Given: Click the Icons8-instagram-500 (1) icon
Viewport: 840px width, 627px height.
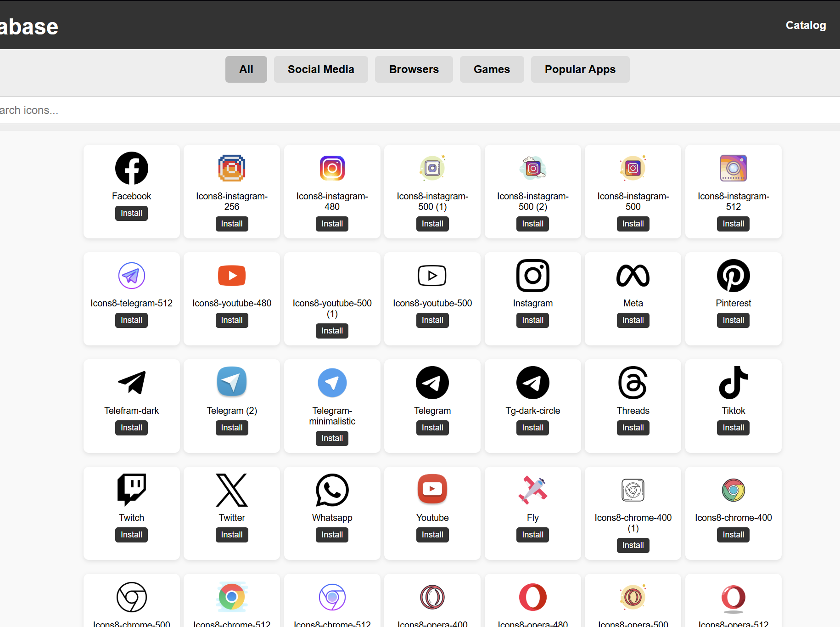Looking at the screenshot, I should point(432,168).
